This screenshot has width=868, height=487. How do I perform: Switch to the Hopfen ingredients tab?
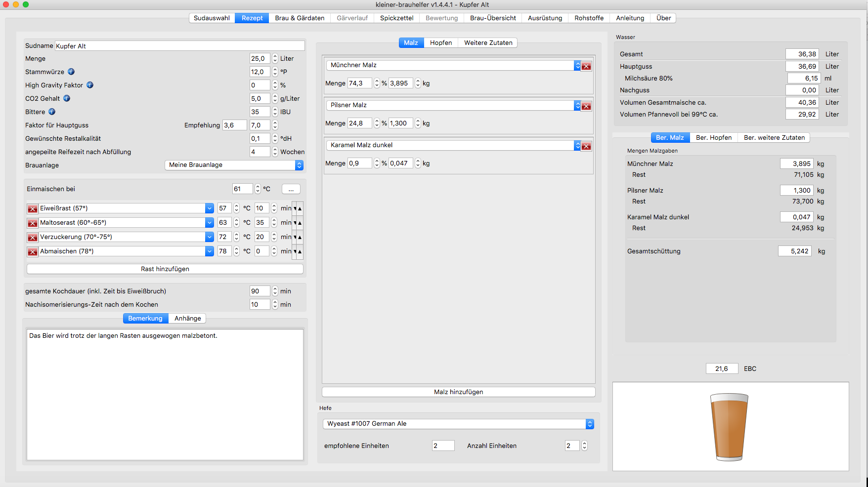coord(440,43)
